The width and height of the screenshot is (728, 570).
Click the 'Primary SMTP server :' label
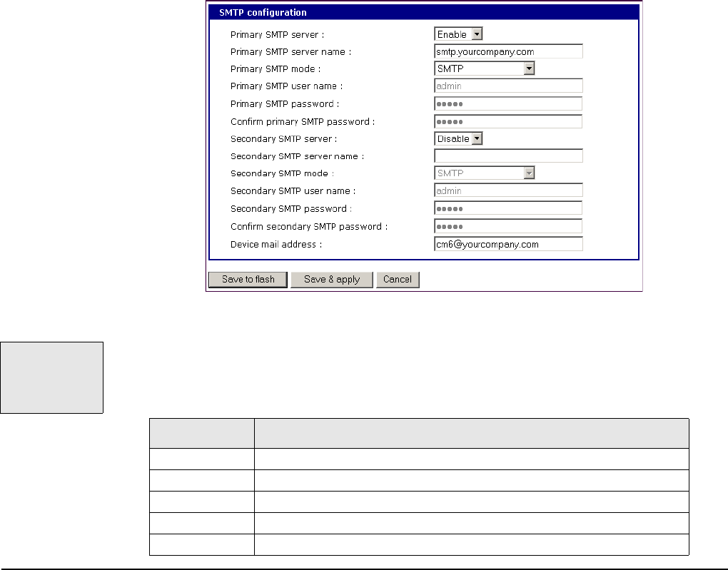pos(277,35)
